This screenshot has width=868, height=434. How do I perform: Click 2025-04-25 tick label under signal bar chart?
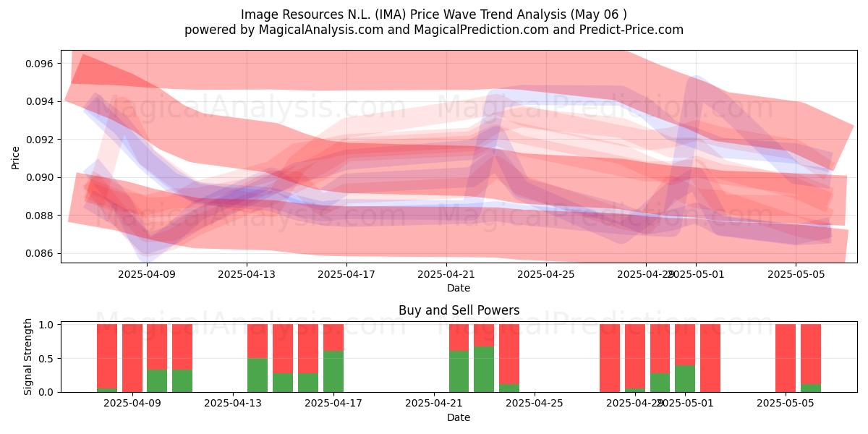tap(534, 404)
